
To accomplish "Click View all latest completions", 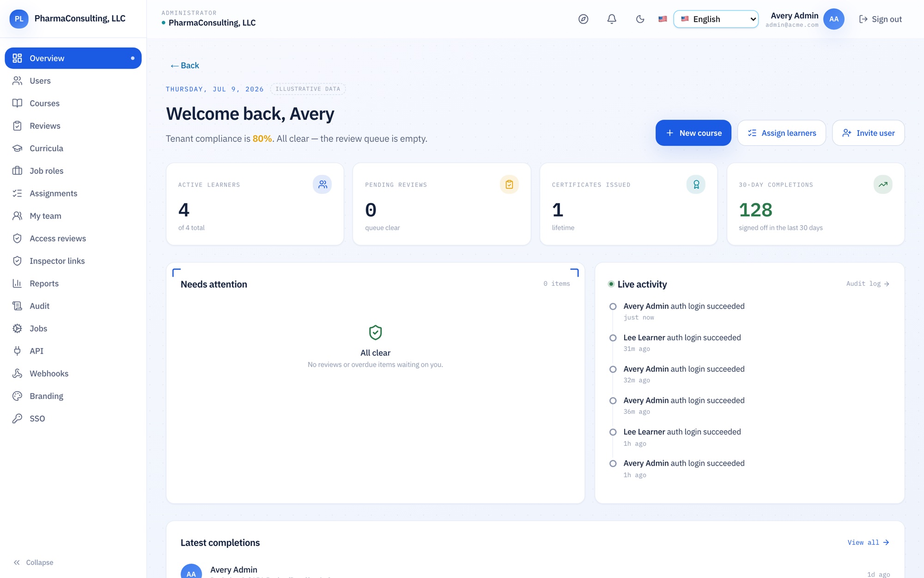I will pos(868,542).
